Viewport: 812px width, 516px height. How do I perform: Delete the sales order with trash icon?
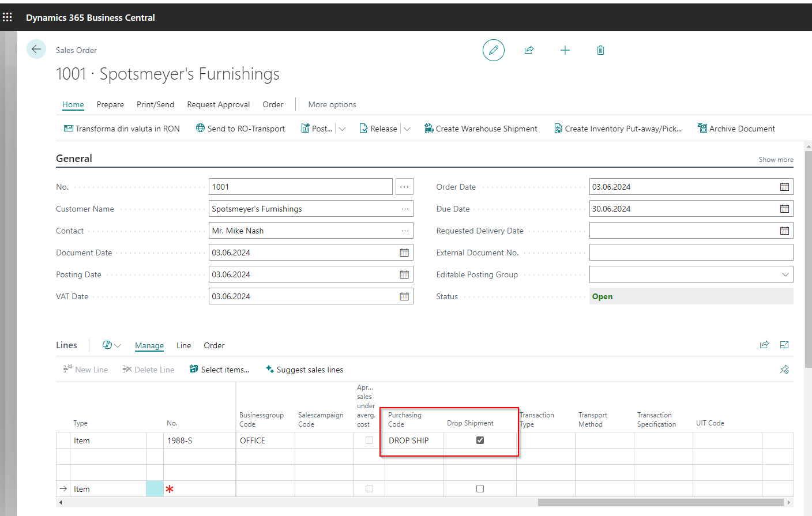(600, 50)
